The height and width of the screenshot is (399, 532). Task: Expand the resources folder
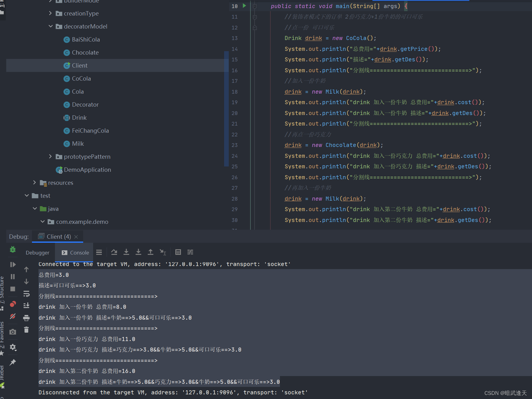[x=34, y=183]
